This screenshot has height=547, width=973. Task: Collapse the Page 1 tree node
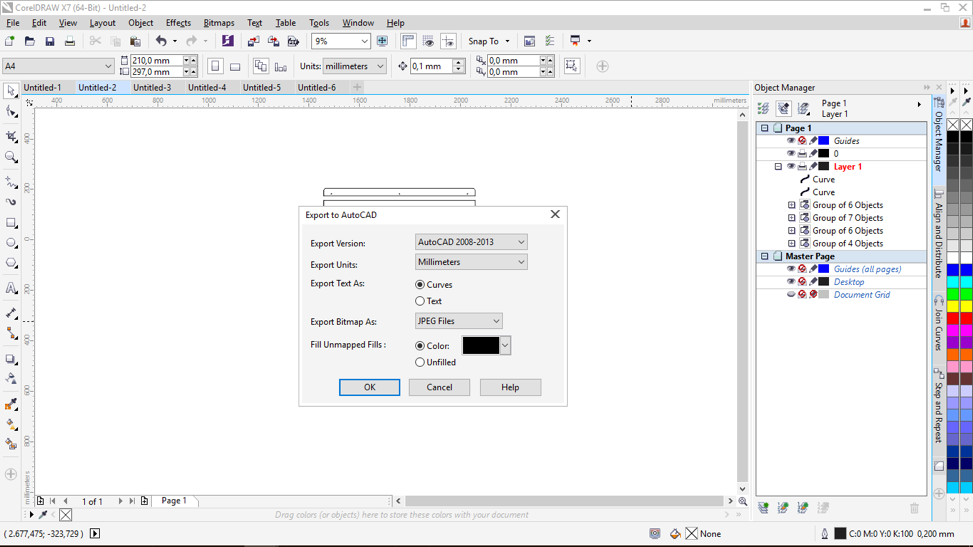[764, 128]
